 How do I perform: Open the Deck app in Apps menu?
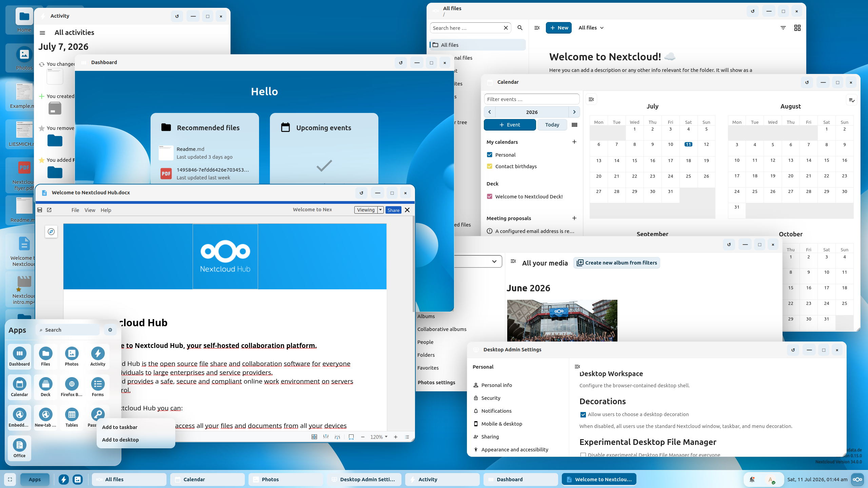tap(45, 387)
